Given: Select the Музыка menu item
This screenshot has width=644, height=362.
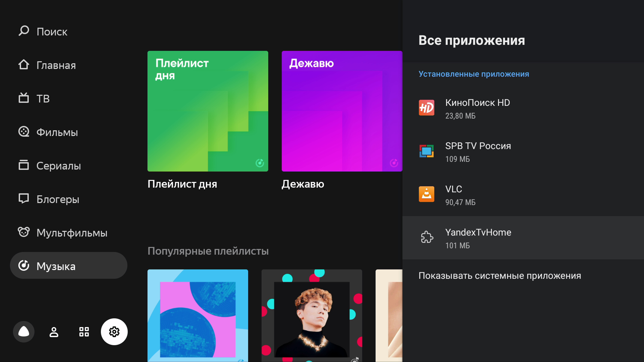Looking at the screenshot, I should pyautogui.click(x=68, y=265).
